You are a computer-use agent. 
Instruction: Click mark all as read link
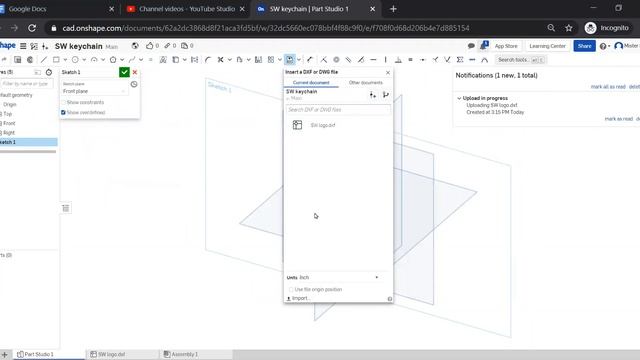[608, 87]
